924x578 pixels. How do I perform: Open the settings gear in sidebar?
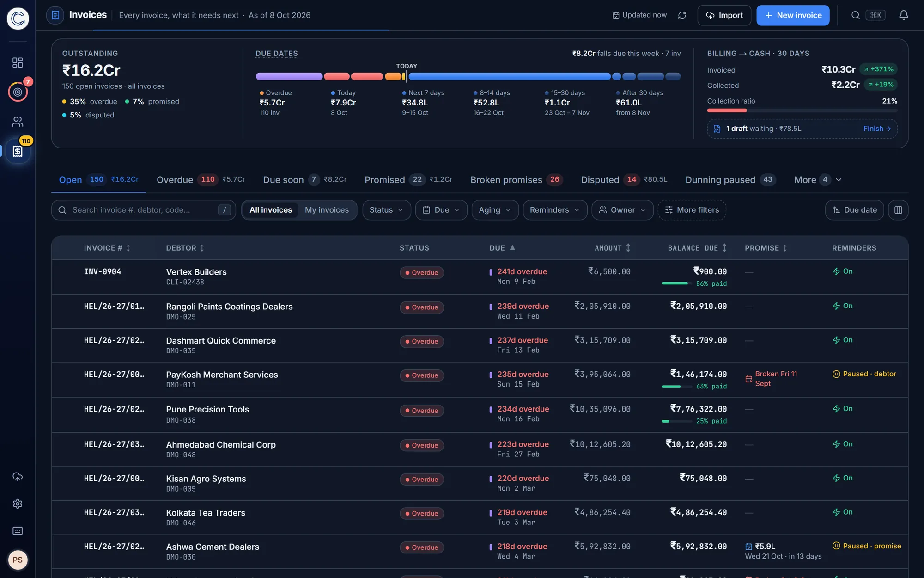tap(18, 504)
